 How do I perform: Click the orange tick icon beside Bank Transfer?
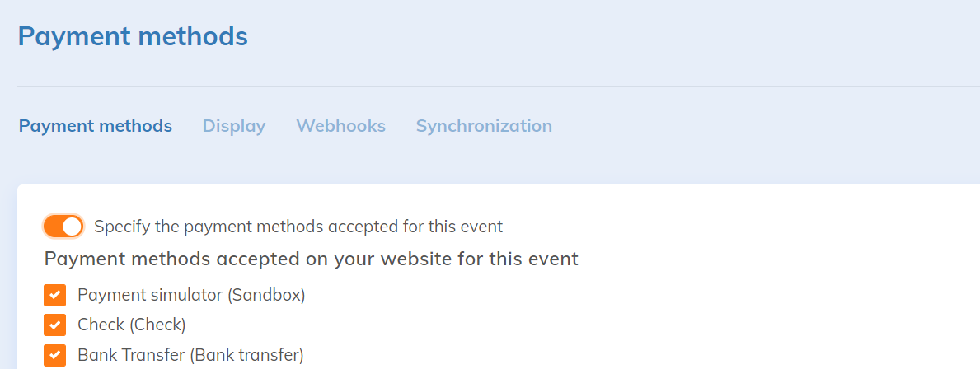[54, 355]
